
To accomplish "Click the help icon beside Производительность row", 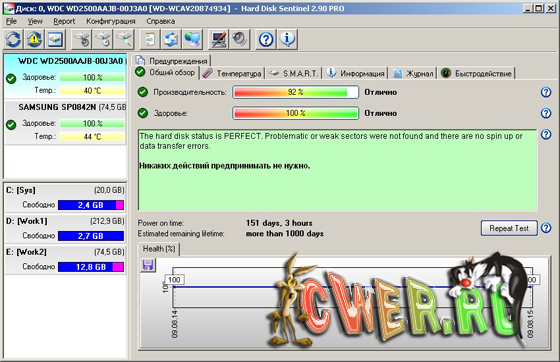I will pyautogui.click(x=546, y=92).
